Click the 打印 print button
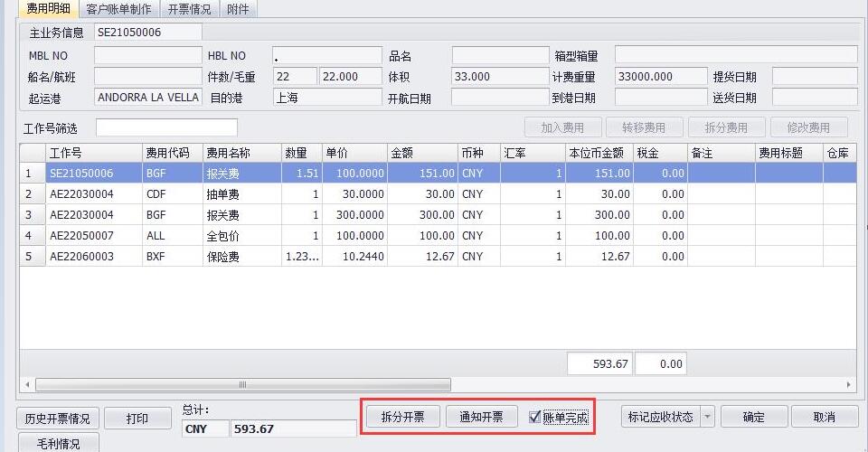 coord(137,419)
